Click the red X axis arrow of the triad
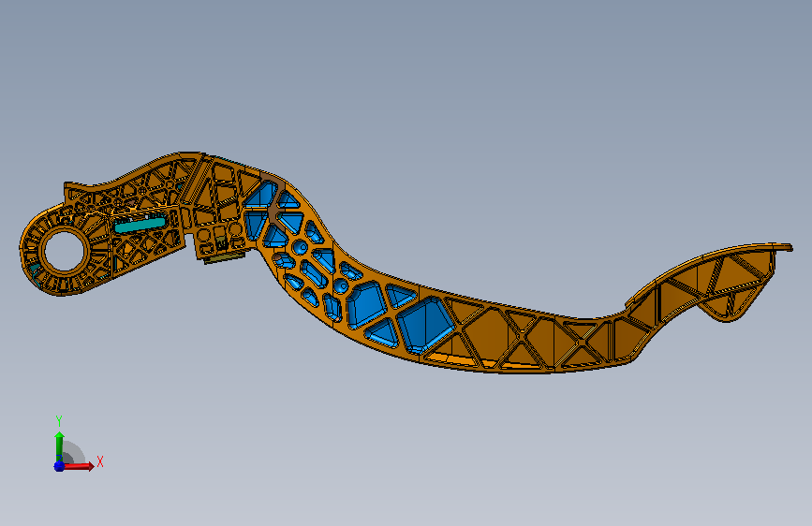Image resolution: width=812 pixels, height=526 pixels. click(x=78, y=466)
